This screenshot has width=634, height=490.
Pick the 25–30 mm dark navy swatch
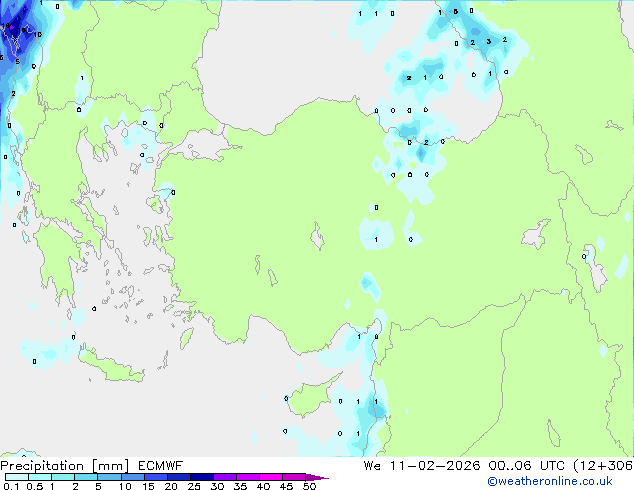coord(201,477)
